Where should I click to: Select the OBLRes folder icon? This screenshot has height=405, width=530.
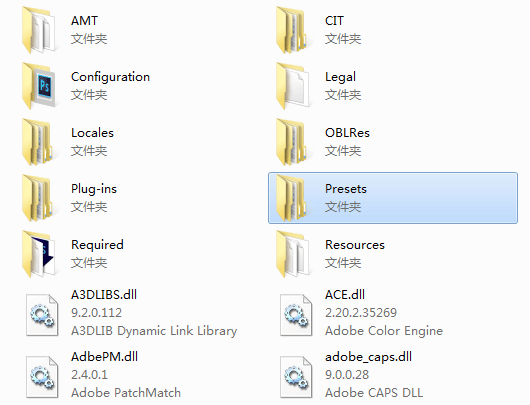pyautogui.click(x=293, y=142)
